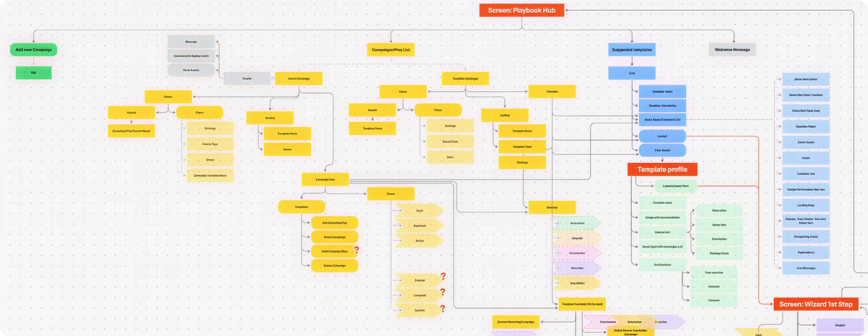This screenshot has width=868, height=336.
Task: Open the View Details blue node
Action: pos(662,150)
